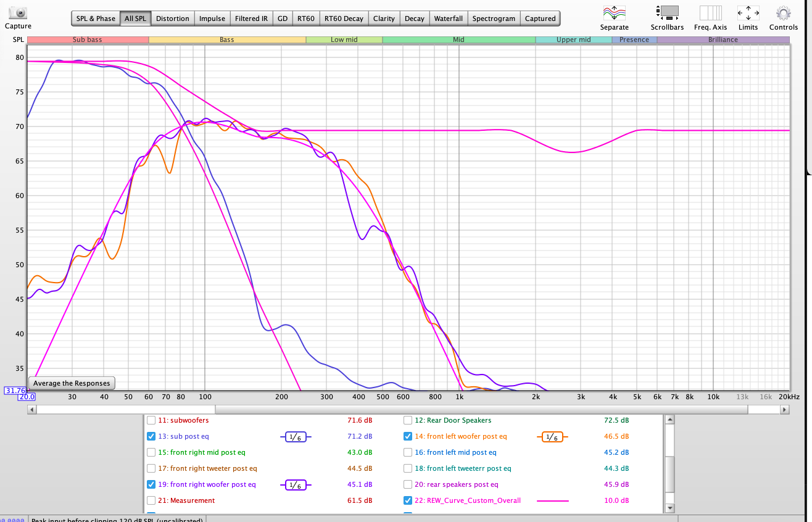Click the 1/6 smoothing badge for front right woofer
The height and width of the screenshot is (522, 812).
tap(294, 485)
